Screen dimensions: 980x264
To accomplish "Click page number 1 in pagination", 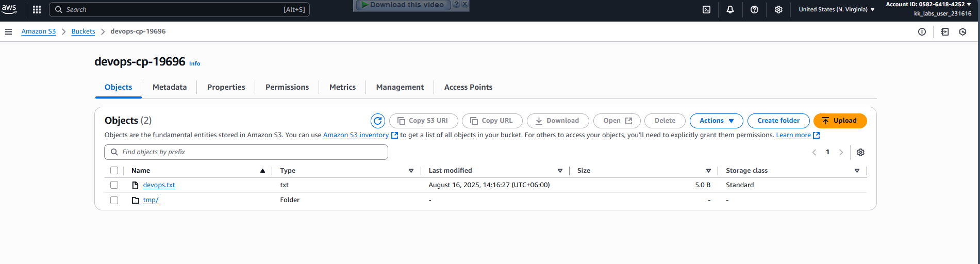I will pyautogui.click(x=827, y=152).
